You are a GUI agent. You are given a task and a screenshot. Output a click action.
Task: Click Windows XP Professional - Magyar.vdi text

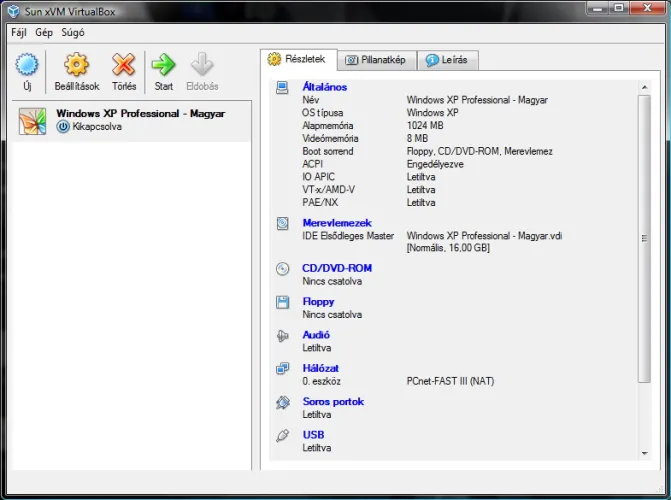point(484,236)
